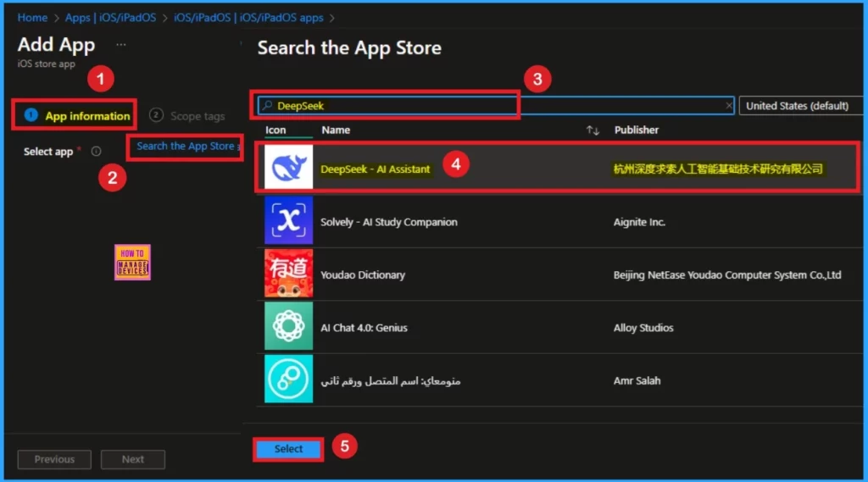Click the Previous button

[x=54, y=459]
